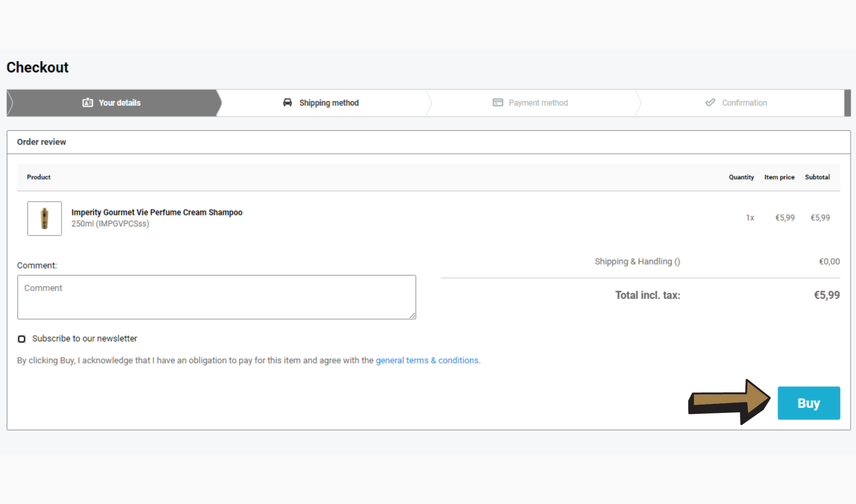Go to the Your details step
This screenshot has height=504, width=856.
(x=114, y=103)
